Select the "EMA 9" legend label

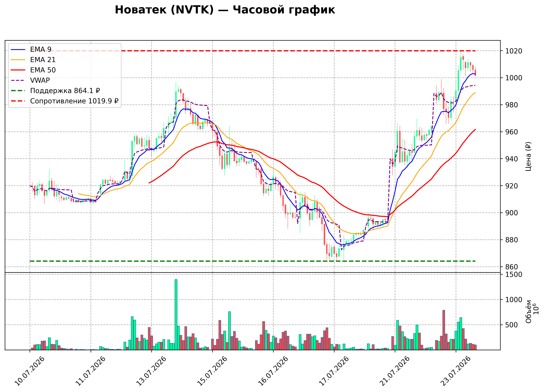pyautogui.click(x=41, y=49)
